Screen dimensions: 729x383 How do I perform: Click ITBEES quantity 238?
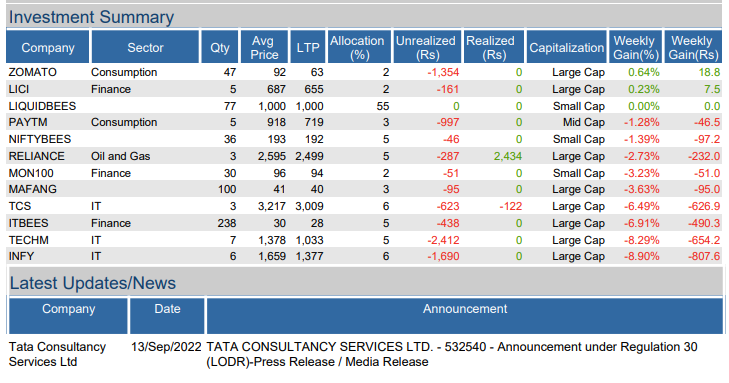[226, 223]
